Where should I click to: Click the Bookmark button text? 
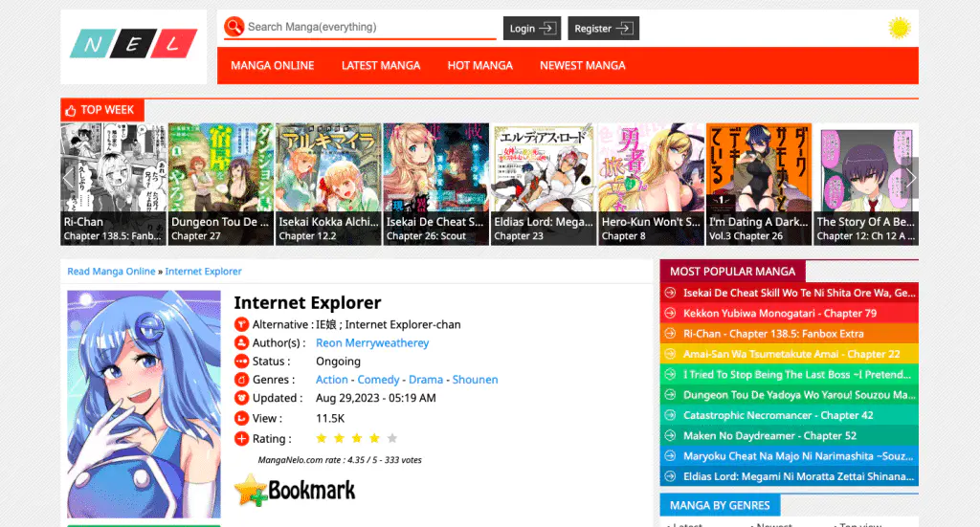312,491
